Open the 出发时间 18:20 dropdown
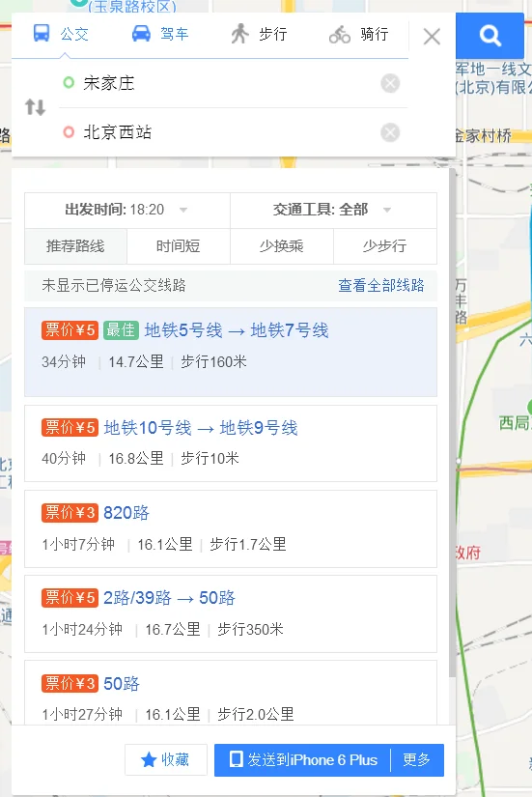Screen dimensions: 532x797 pyautogui.click(x=127, y=210)
